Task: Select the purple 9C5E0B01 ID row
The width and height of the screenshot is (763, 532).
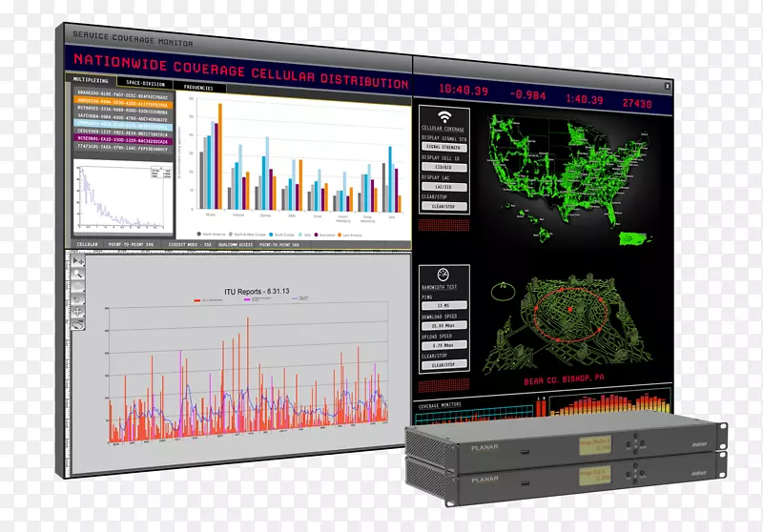Action: pos(123,140)
